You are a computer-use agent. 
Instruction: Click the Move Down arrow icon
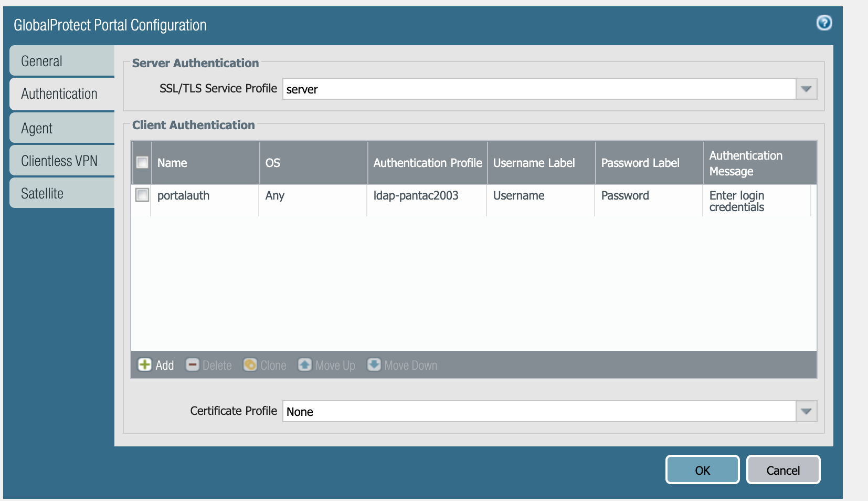374,365
